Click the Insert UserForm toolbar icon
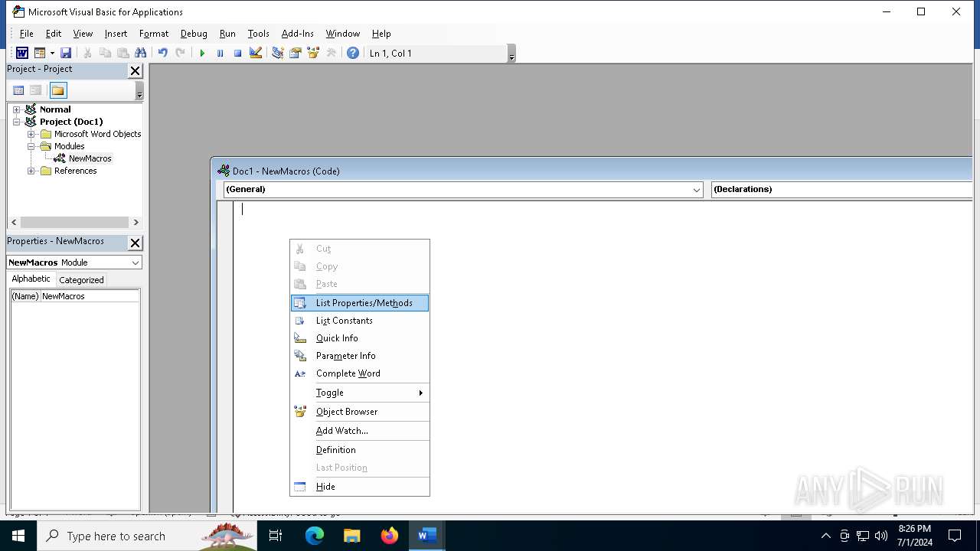 40,53
